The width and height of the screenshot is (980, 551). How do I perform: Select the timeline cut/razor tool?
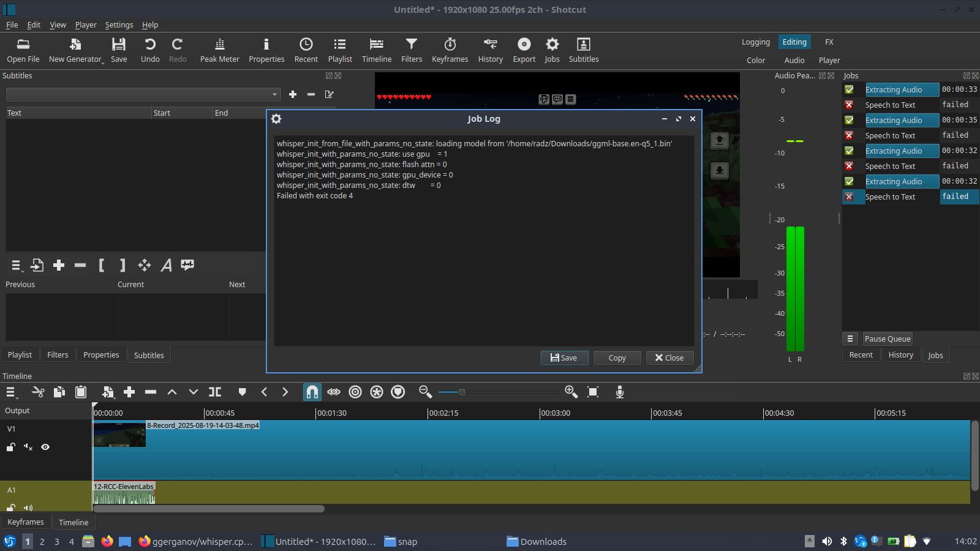coord(37,392)
